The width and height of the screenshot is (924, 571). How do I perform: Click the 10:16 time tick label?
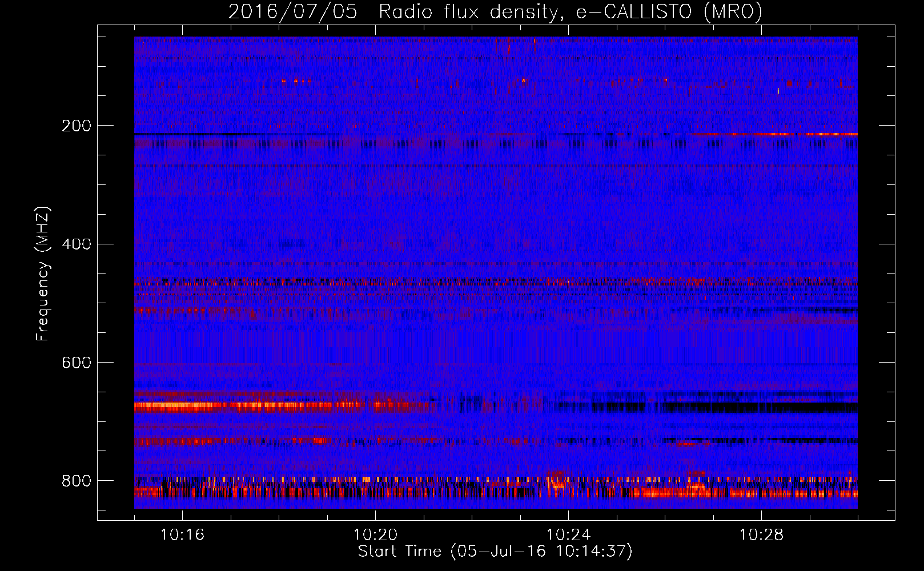[x=182, y=535]
